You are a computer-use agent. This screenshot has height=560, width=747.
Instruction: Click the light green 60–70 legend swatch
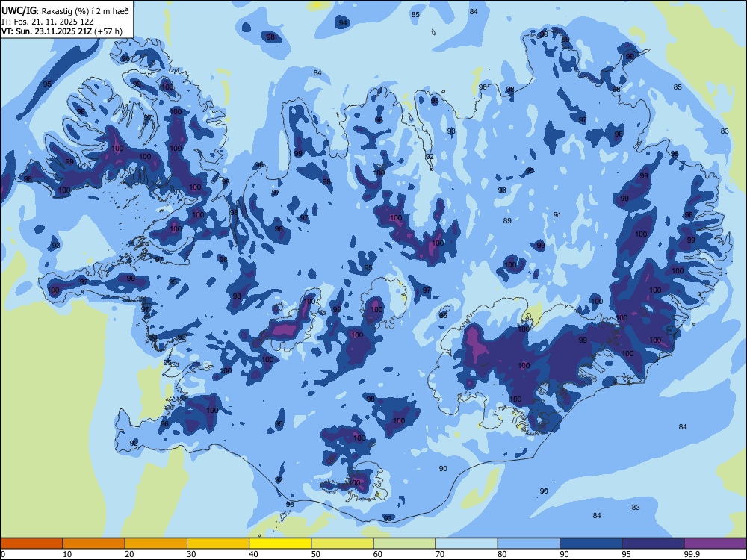(404, 544)
